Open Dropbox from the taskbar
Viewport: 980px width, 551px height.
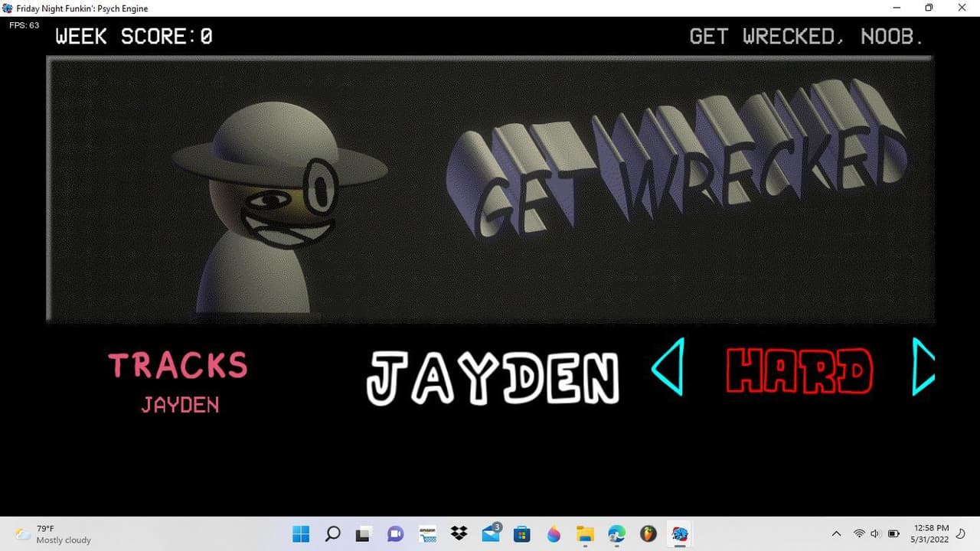coord(459,534)
